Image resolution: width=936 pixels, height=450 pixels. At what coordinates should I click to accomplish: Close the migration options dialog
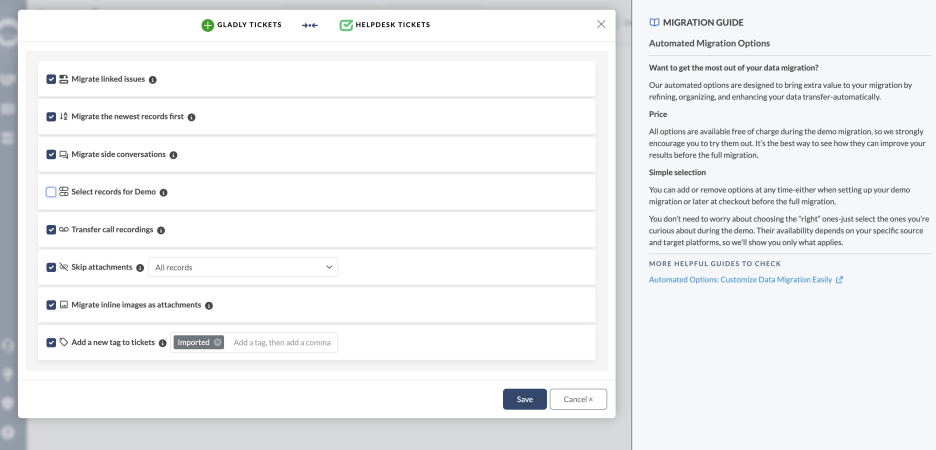click(601, 24)
